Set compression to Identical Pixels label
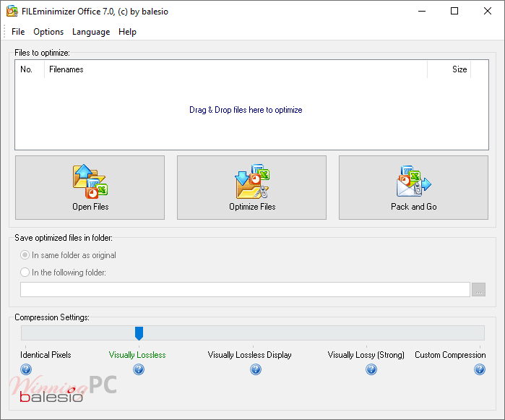 46,355
